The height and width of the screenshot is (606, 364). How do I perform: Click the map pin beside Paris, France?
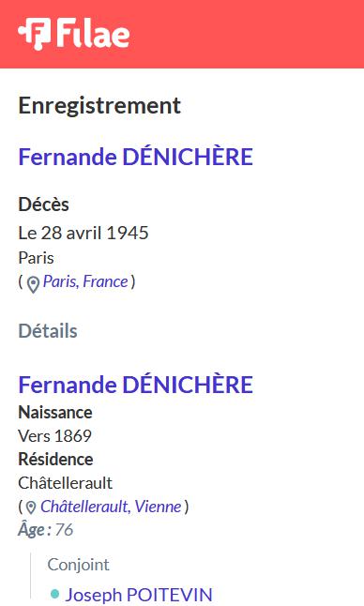coord(33,284)
